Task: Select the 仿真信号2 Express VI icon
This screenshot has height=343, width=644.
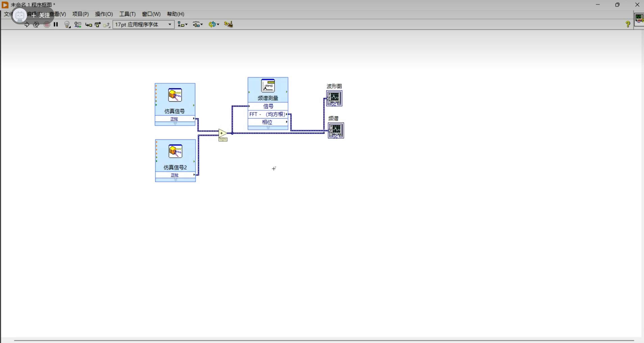Action: [x=175, y=151]
